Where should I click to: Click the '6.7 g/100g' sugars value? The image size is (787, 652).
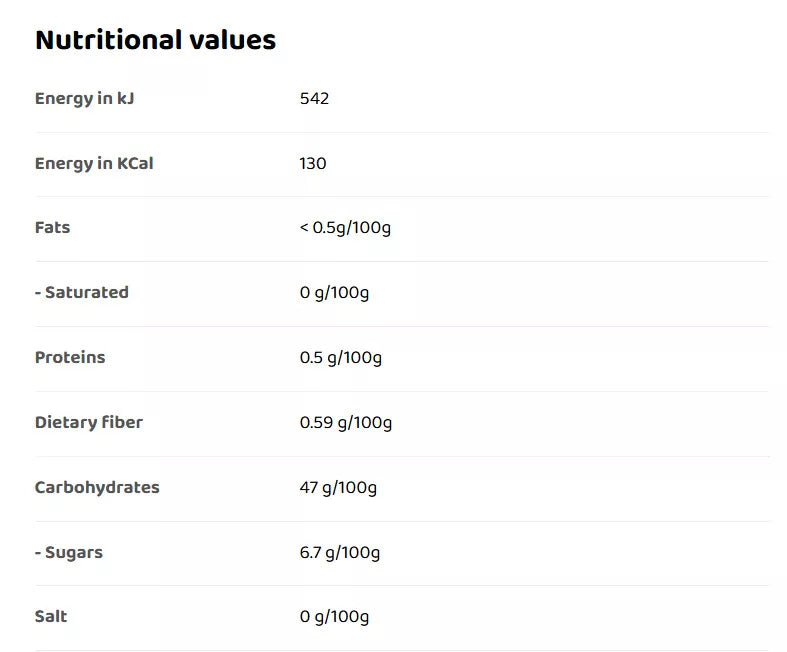click(x=340, y=553)
